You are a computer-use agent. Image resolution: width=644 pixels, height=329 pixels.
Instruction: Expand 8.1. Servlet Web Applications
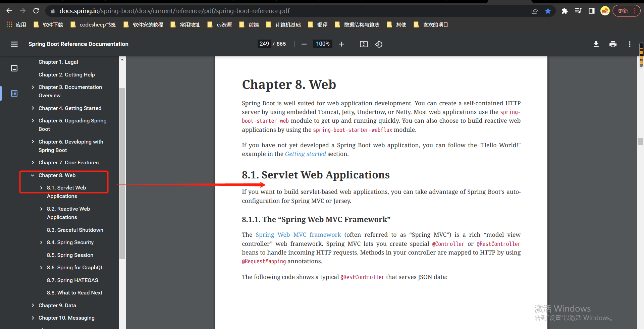41,188
